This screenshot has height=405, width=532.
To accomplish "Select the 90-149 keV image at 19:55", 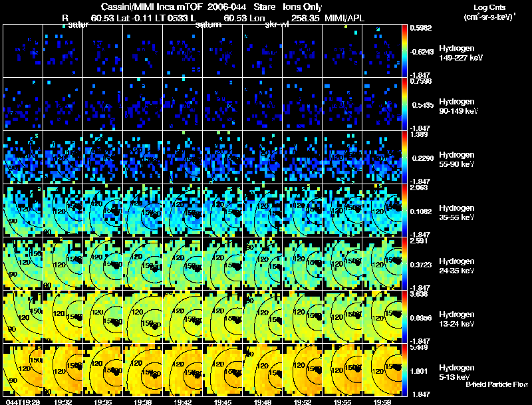I will tap(342, 104).
